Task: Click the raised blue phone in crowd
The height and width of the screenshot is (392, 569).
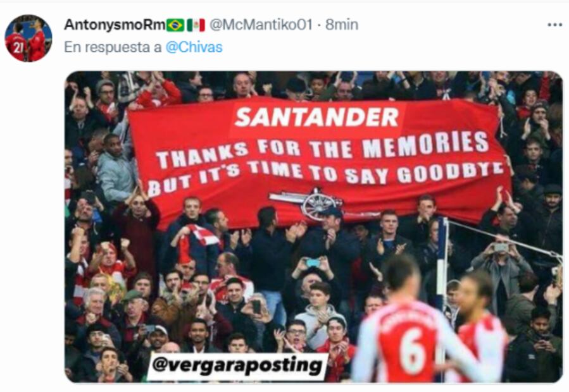Action: pos(313,262)
